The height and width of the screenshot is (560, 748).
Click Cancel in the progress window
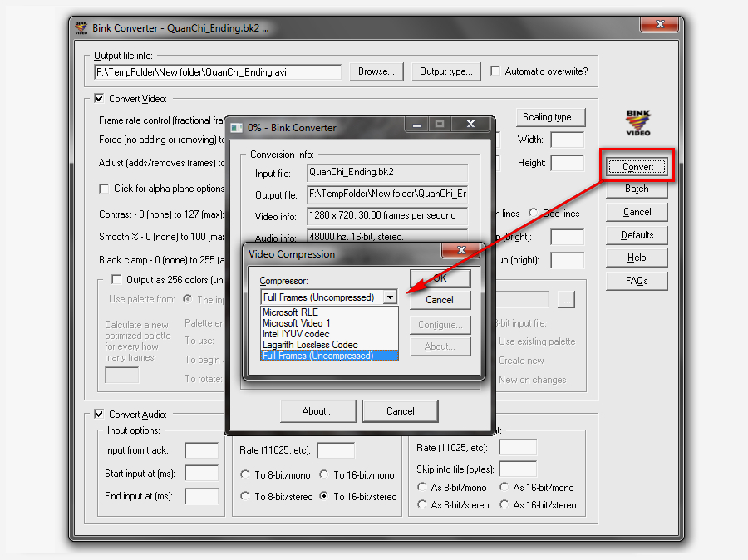(x=401, y=411)
